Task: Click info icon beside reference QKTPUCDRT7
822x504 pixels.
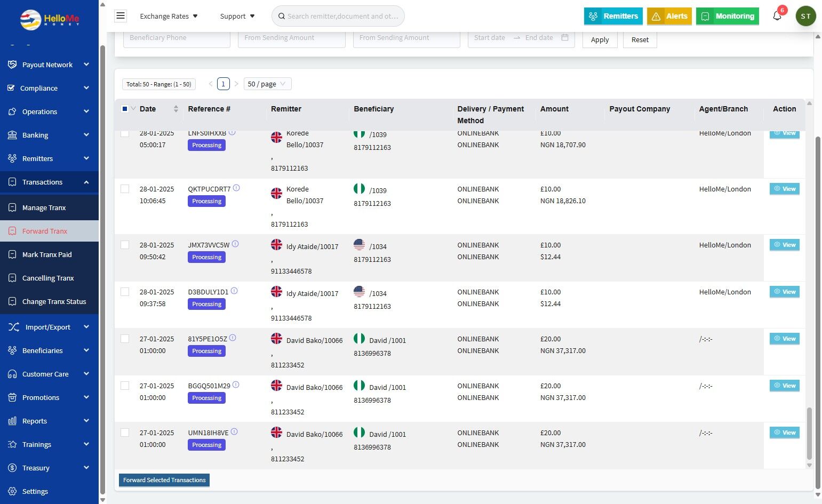Action: click(x=236, y=188)
